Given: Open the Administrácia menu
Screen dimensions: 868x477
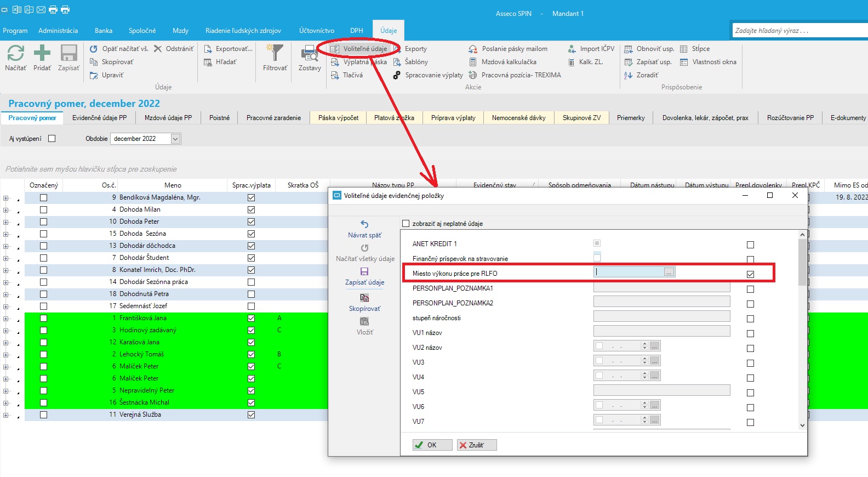Looking at the screenshot, I should pyautogui.click(x=58, y=31).
